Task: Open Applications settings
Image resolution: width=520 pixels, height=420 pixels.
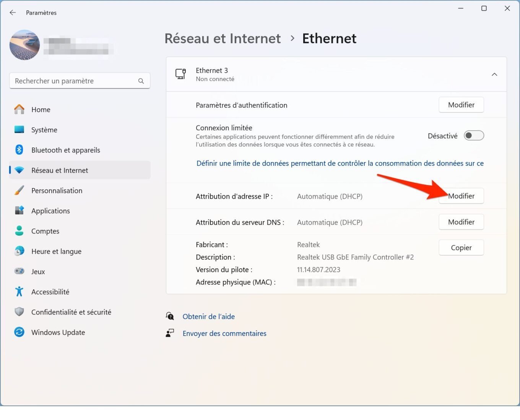Action: click(80, 211)
